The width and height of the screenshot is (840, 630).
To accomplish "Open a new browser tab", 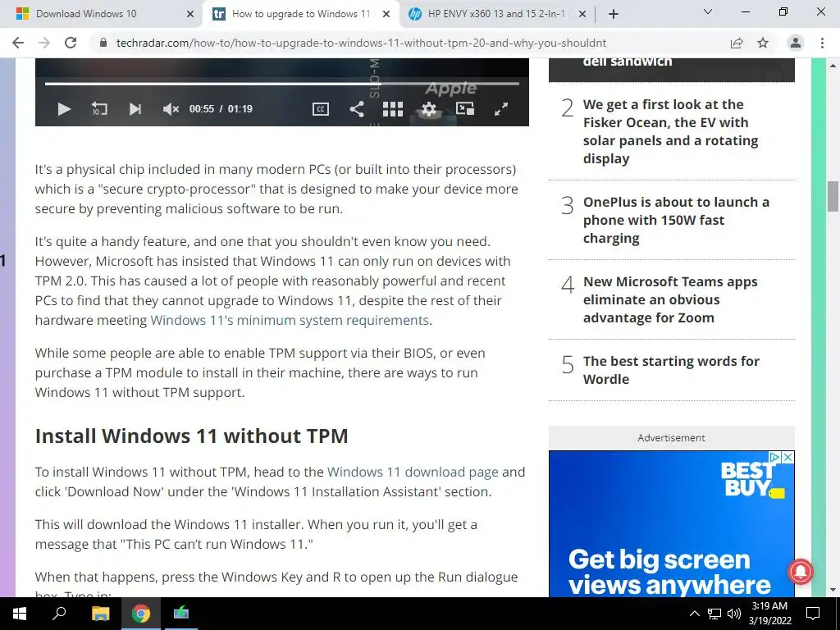I will (x=614, y=14).
